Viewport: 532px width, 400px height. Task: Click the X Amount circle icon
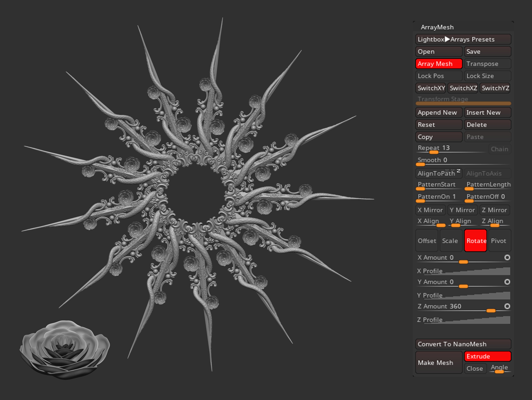coord(507,258)
